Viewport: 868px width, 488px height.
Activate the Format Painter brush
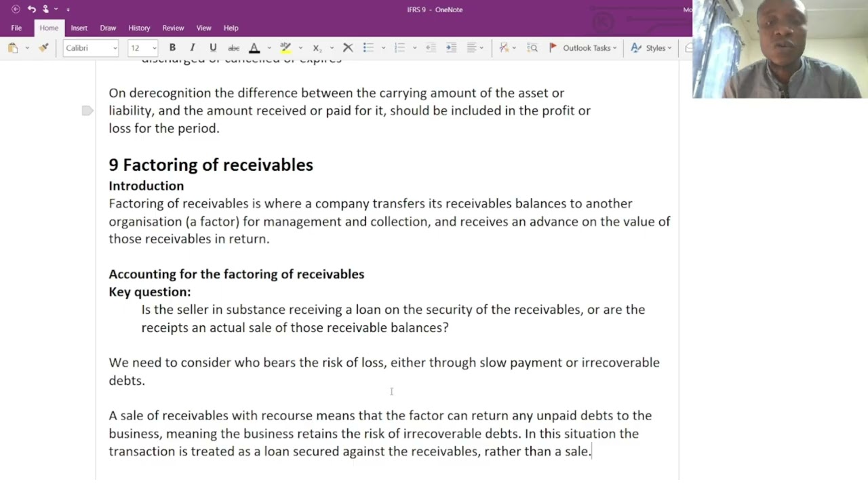[43, 48]
